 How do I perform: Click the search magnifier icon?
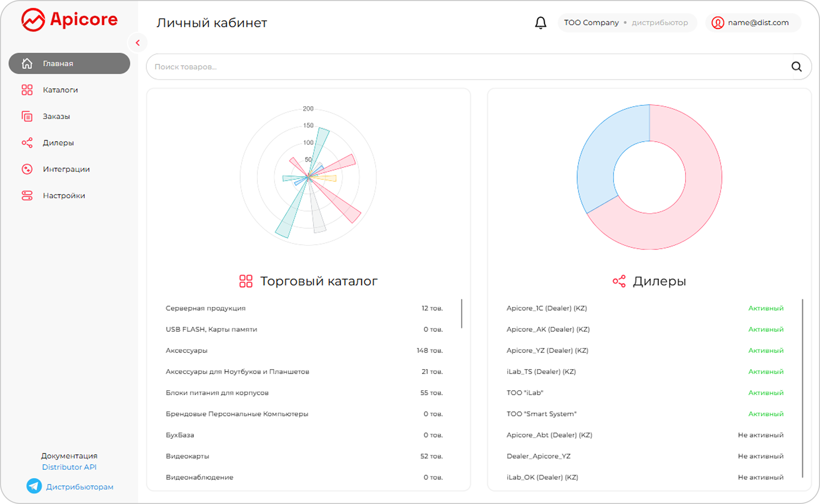click(x=796, y=66)
